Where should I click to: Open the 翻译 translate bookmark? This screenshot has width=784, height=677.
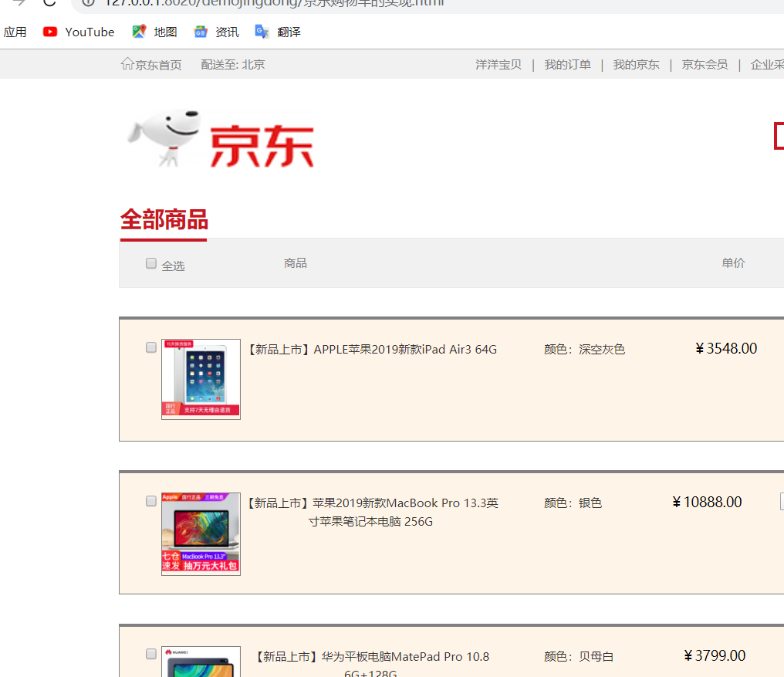278,32
